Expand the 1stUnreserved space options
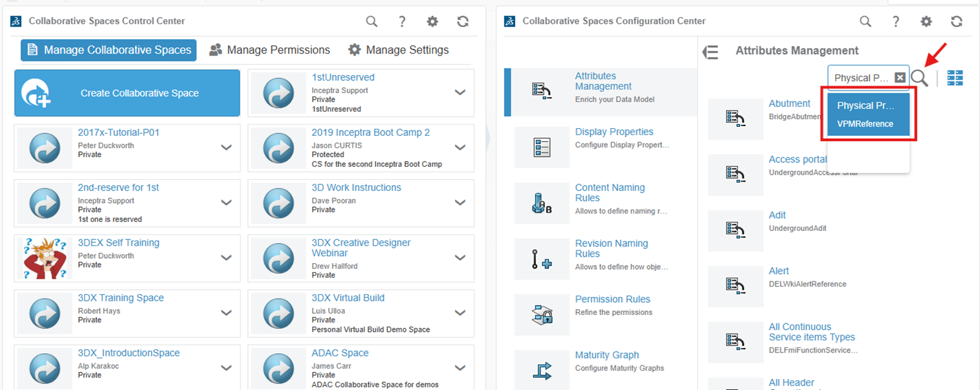 pyautogui.click(x=460, y=92)
